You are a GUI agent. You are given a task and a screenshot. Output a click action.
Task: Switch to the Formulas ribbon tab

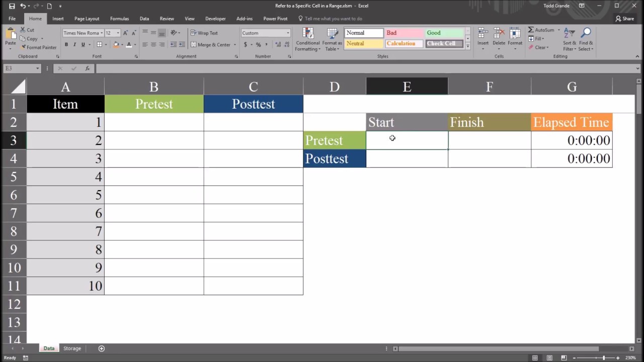point(119,19)
